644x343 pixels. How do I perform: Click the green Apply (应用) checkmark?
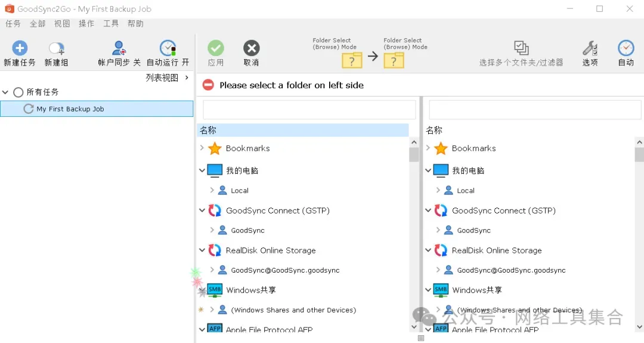pyautogui.click(x=216, y=48)
